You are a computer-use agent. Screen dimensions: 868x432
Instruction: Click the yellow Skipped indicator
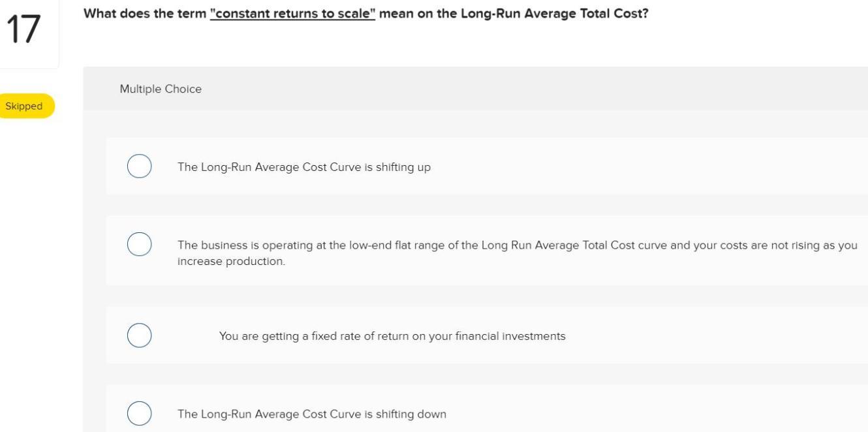(25, 105)
